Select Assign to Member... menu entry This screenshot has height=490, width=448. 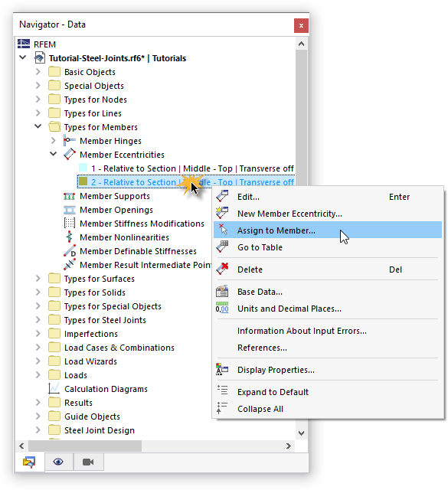point(327,230)
